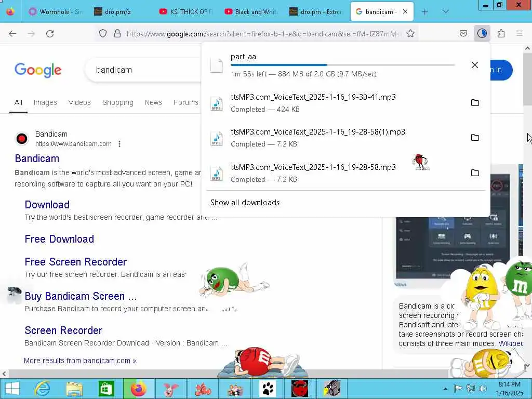Click the volume speaker tray icon
This screenshot has height=399, width=532.
tap(483, 389)
